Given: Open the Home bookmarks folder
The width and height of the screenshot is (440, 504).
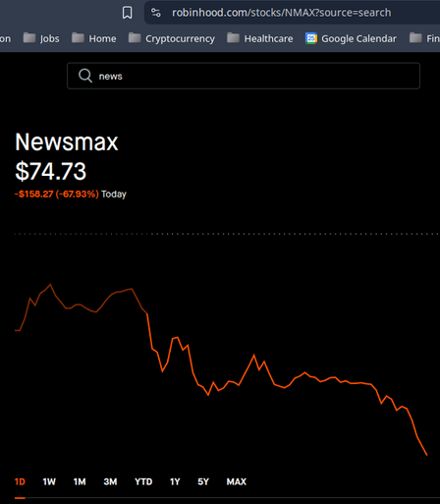Looking at the screenshot, I should tap(94, 38).
